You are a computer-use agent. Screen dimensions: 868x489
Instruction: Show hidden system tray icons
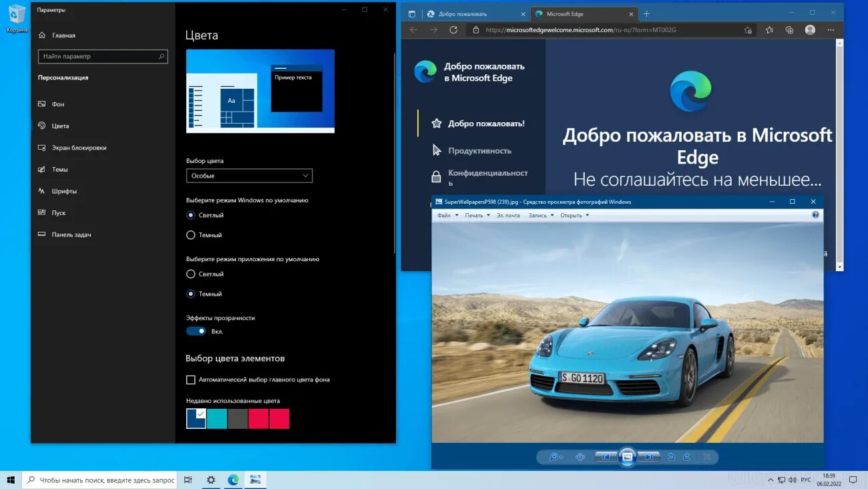(x=771, y=480)
